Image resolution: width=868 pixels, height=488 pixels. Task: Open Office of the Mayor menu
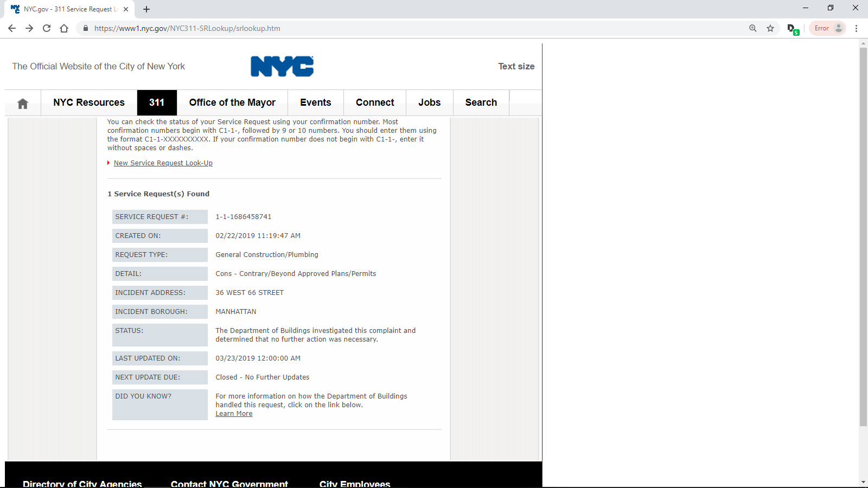coord(232,102)
